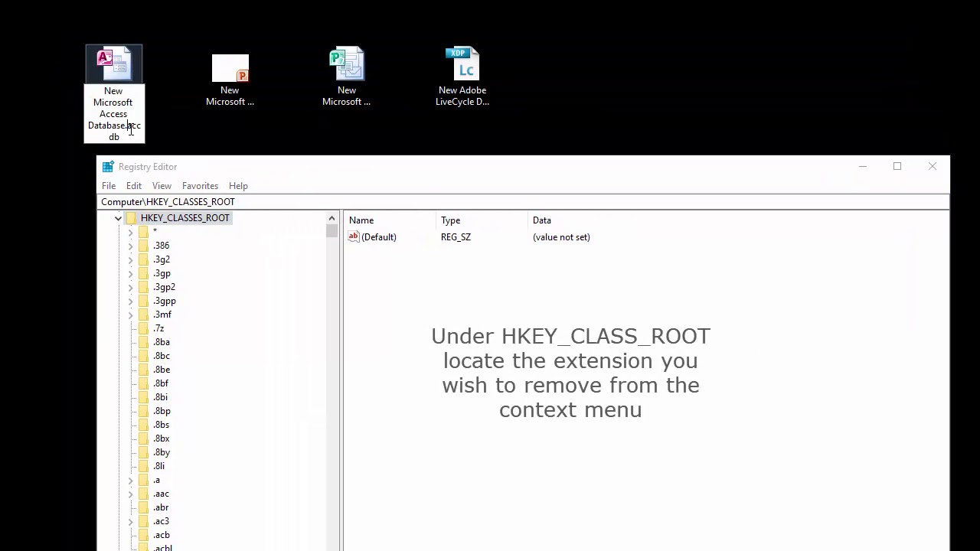Image resolution: width=980 pixels, height=551 pixels.
Task: Expand the .386 key
Action: [130, 246]
